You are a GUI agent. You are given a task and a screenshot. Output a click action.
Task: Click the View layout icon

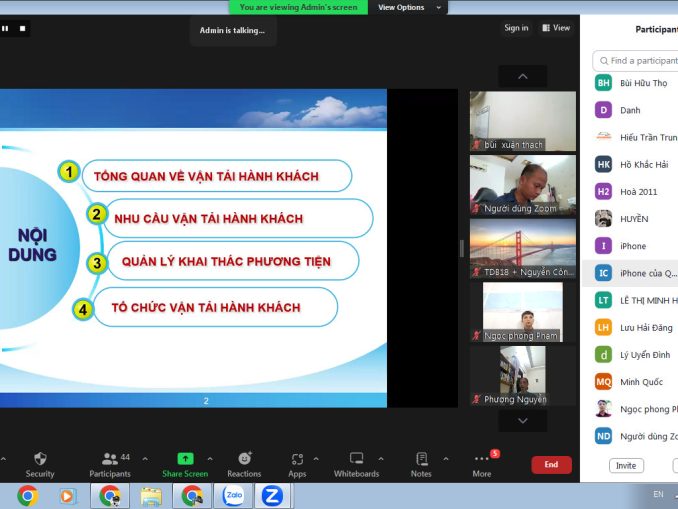[546, 28]
